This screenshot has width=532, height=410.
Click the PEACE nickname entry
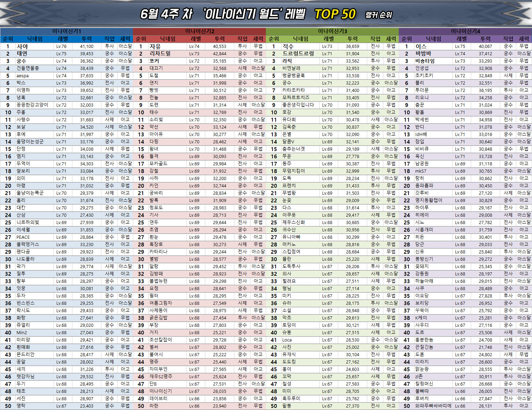click(23, 237)
